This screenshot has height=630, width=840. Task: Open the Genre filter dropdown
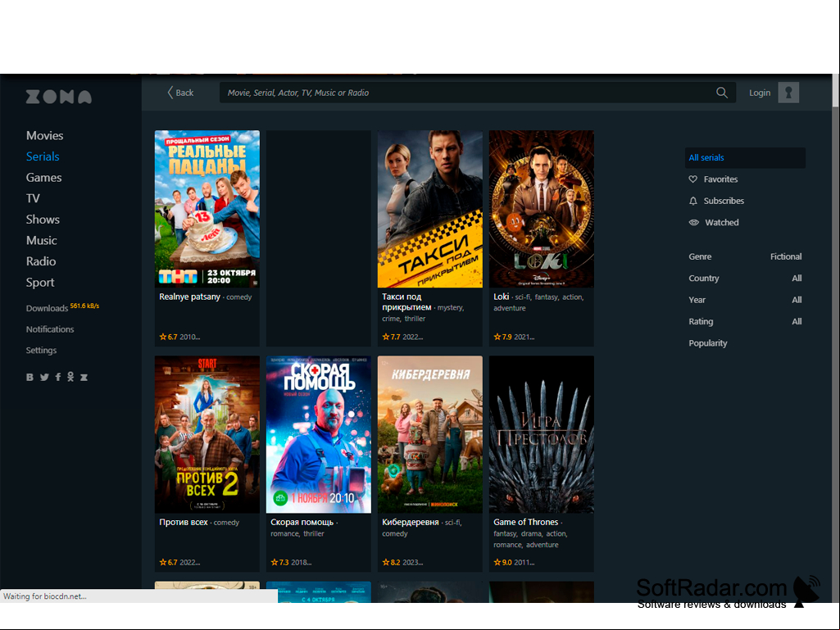[745, 256]
